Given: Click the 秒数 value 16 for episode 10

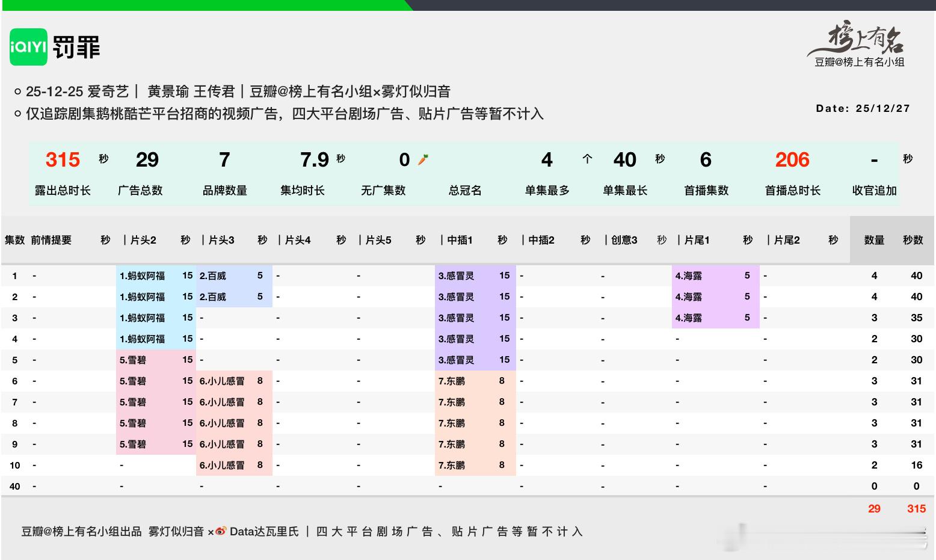Looking at the screenshot, I should pyautogui.click(x=916, y=466).
